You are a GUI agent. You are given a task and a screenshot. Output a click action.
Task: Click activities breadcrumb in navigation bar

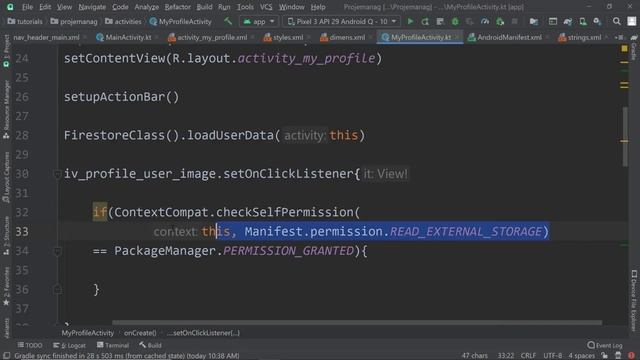click(123, 21)
